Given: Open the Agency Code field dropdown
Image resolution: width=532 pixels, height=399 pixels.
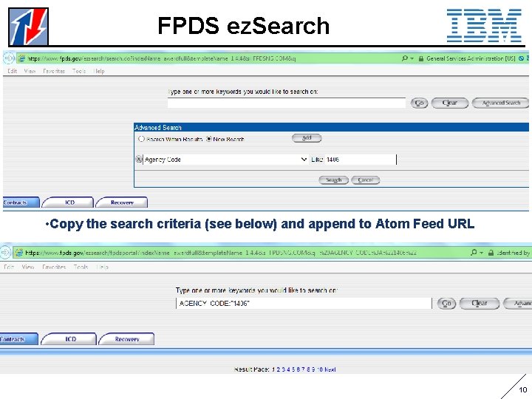Looking at the screenshot, I should (x=304, y=159).
